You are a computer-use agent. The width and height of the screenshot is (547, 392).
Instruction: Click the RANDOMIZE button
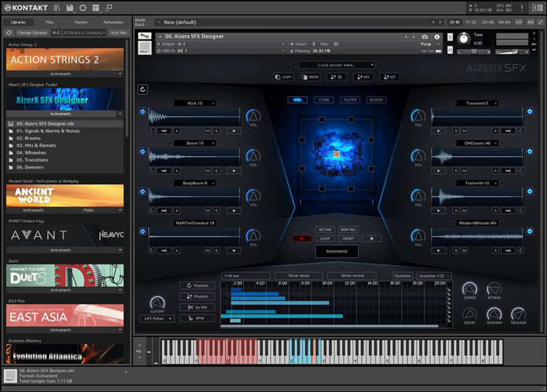tap(335, 251)
